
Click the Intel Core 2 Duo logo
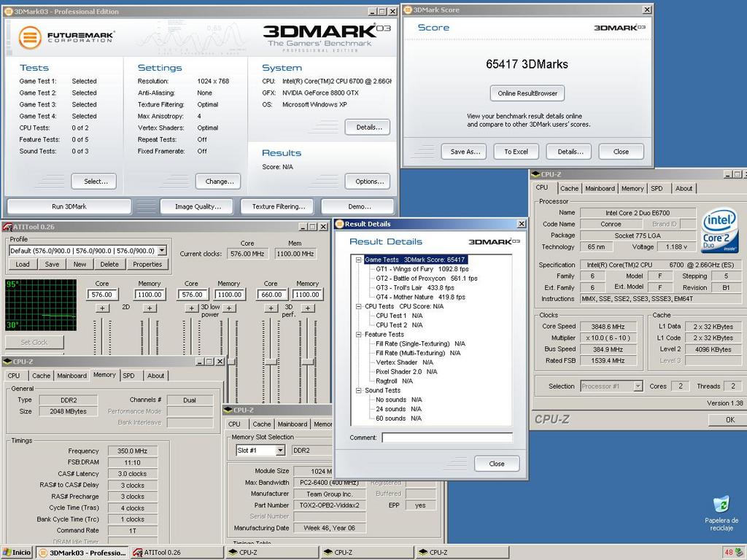point(719,230)
